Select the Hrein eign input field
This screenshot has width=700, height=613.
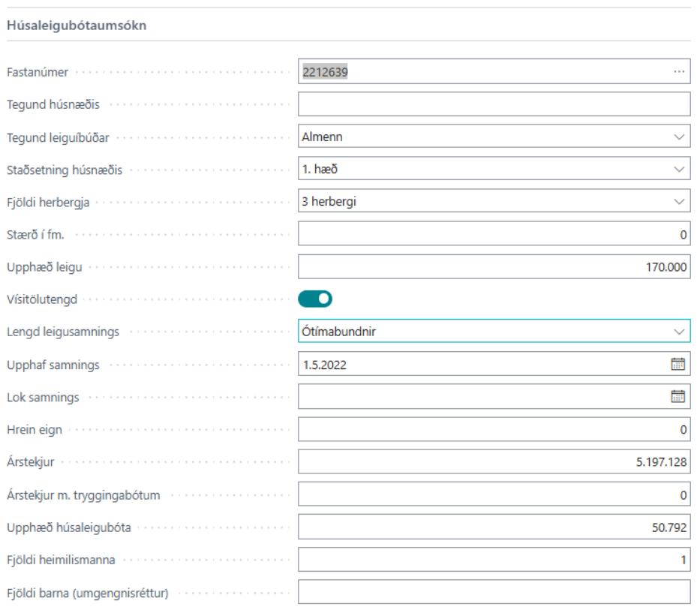pos(494,430)
